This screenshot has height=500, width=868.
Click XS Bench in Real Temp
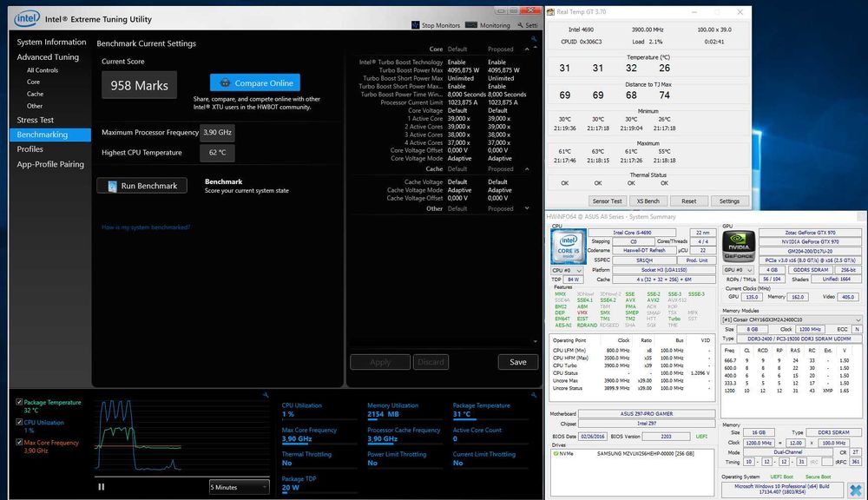click(x=648, y=201)
